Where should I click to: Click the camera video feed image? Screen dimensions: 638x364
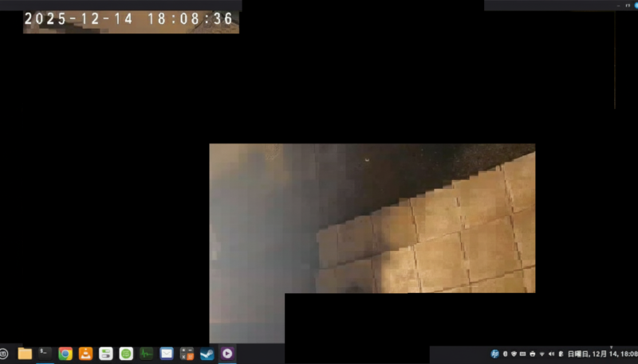[372, 217]
